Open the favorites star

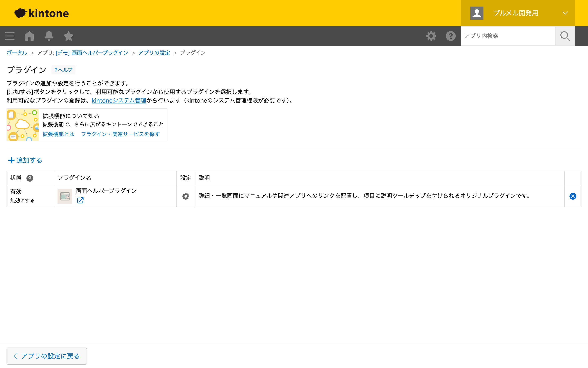[69, 36]
